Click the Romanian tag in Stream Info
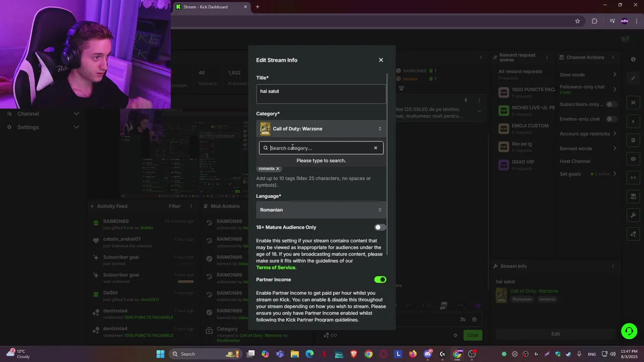 522,299
